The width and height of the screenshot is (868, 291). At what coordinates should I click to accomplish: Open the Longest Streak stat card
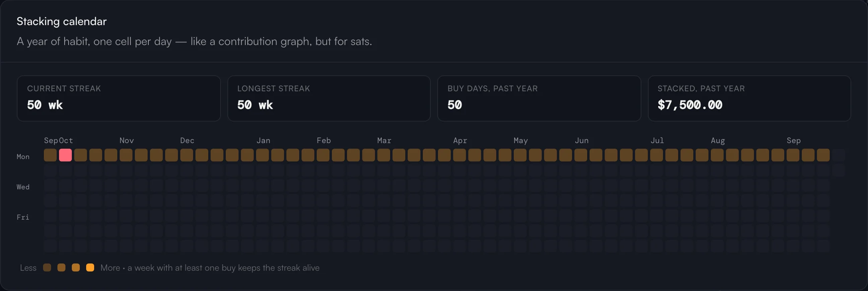pyautogui.click(x=329, y=98)
